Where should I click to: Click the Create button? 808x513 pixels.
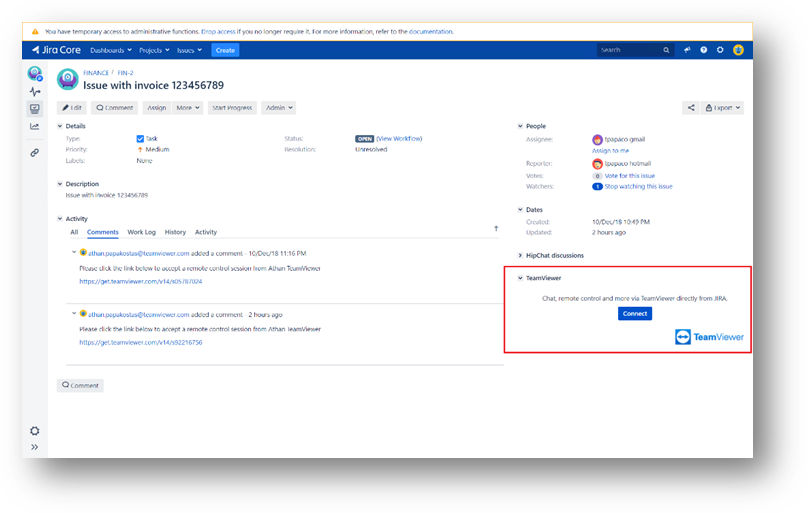pyautogui.click(x=225, y=50)
